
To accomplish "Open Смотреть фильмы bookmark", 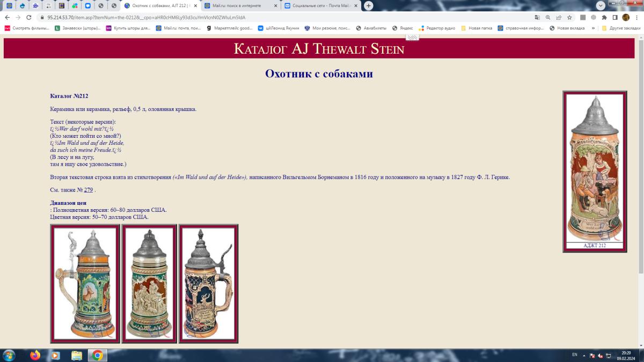I will pyautogui.click(x=26, y=28).
